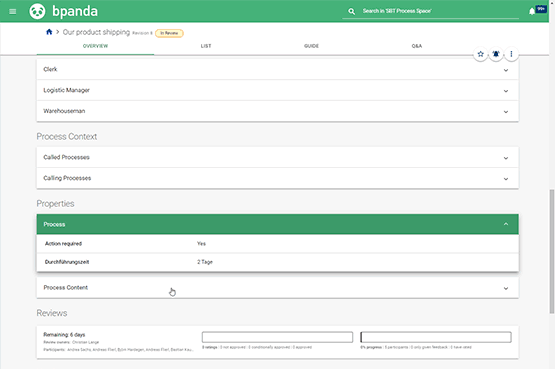Click the Reviews section heading

[x=52, y=313]
